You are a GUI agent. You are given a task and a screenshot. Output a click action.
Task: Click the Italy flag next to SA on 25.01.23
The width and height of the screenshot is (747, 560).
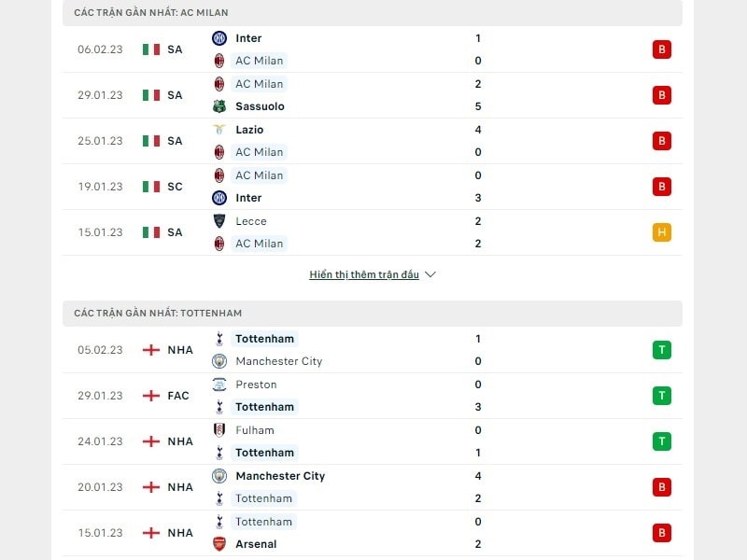pos(149,141)
